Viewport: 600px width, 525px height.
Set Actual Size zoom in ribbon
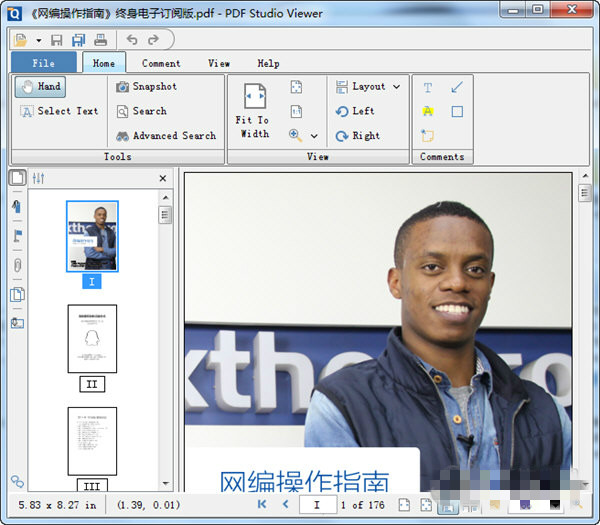[x=296, y=111]
